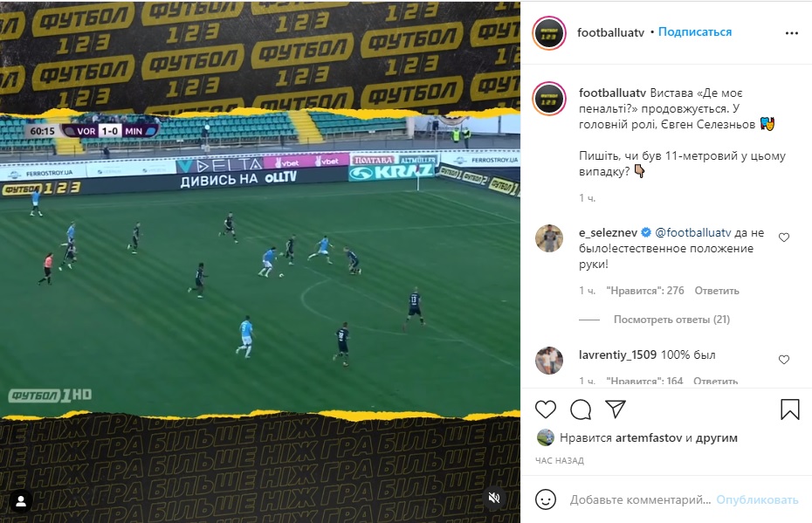Open the e_seleznev profile username link

[x=608, y=232]
